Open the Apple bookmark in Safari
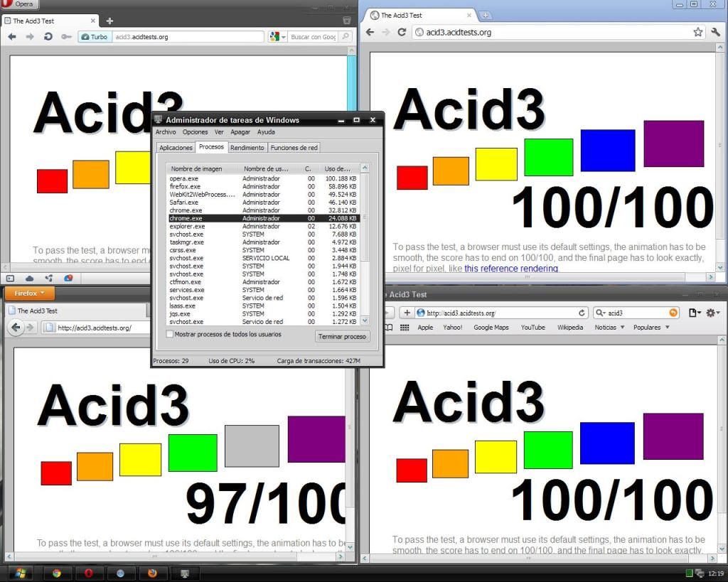Screen dimensions: 728x582 click(x=425, y=327)
